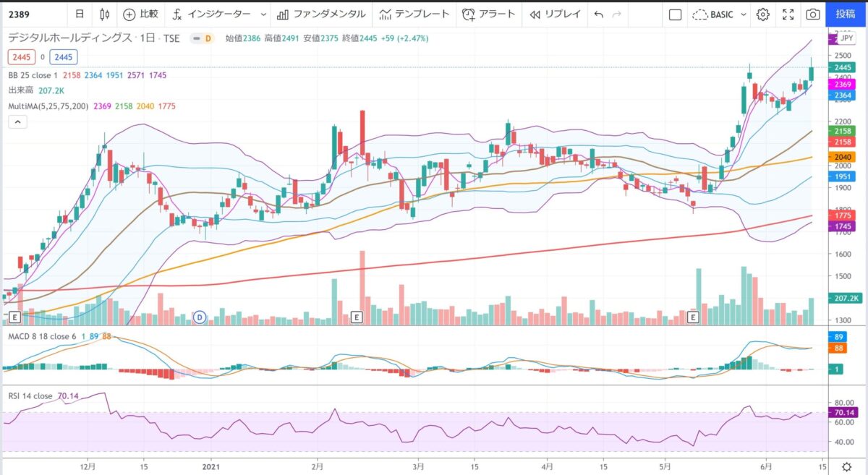This screenshot has width=868, height=475.
Task: Click the purple 70.14 RSI axis label
Action: coord(845,412)
